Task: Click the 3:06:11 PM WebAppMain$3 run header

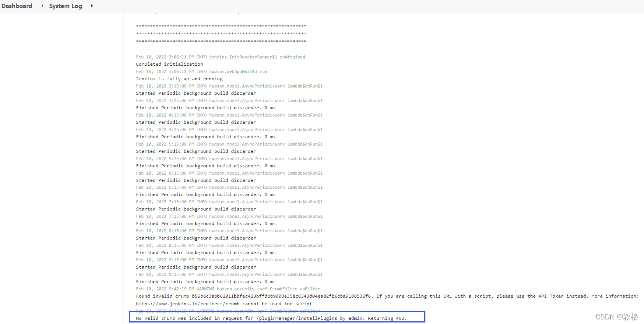Action: pyautogui.click(x=201, y=71)
